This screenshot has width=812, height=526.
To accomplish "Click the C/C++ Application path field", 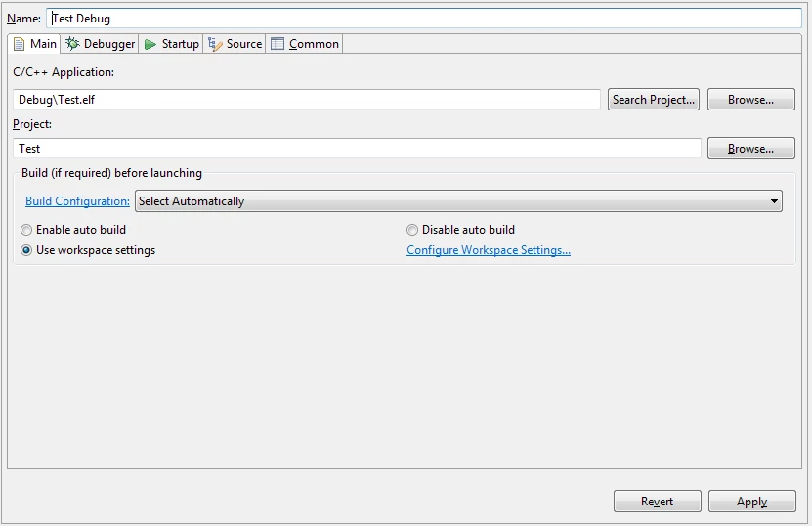I will pyautogui.click(x=307, y=100).
